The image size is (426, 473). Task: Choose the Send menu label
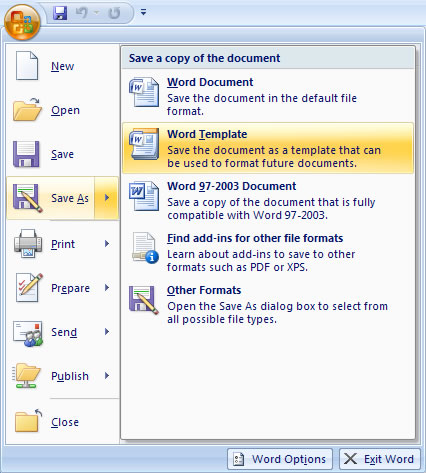click(x=64, y=332)
